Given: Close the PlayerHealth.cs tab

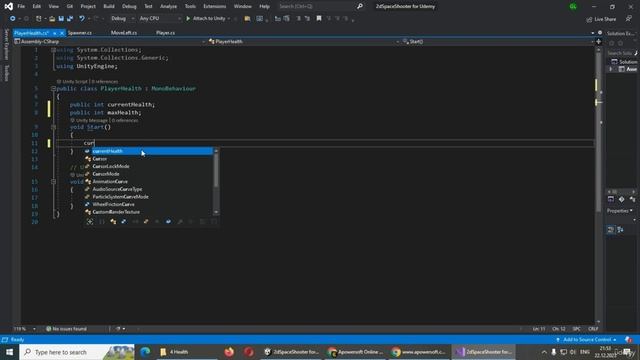Looking at the screenshot, I should coord(62,33).
